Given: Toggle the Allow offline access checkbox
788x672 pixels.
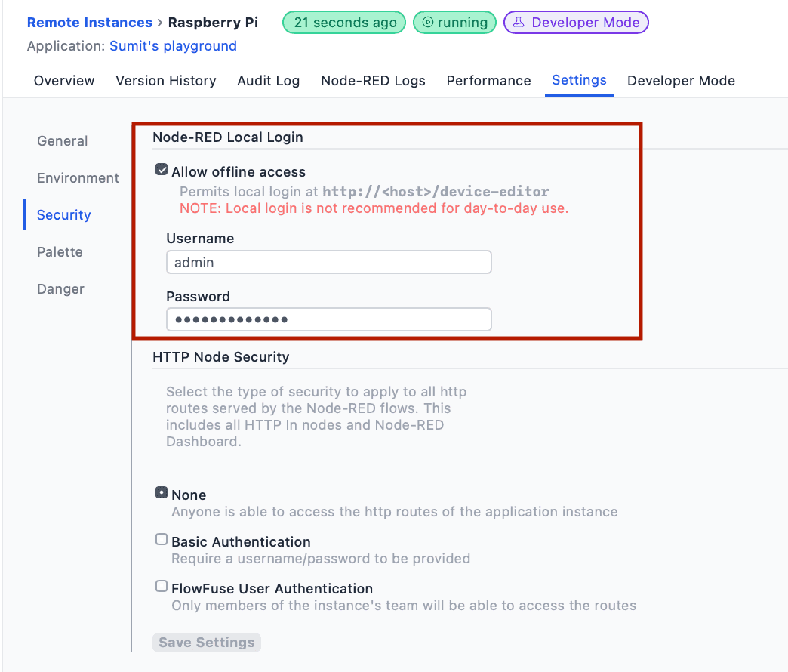Looking at the screenshot, I should (x=162, y=169).
